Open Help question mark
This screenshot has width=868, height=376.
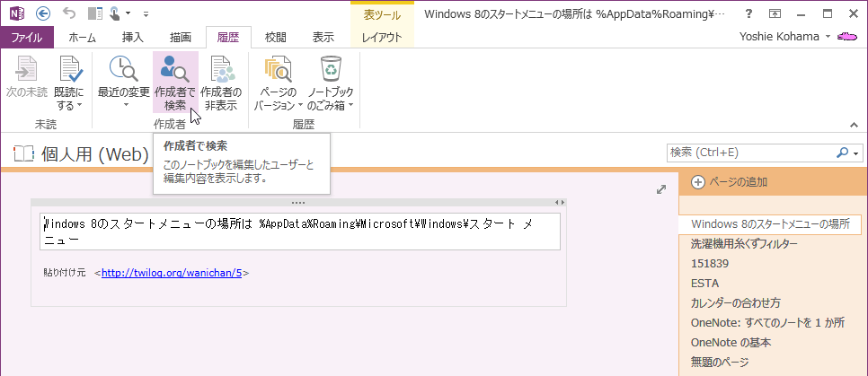coord(748,13)
